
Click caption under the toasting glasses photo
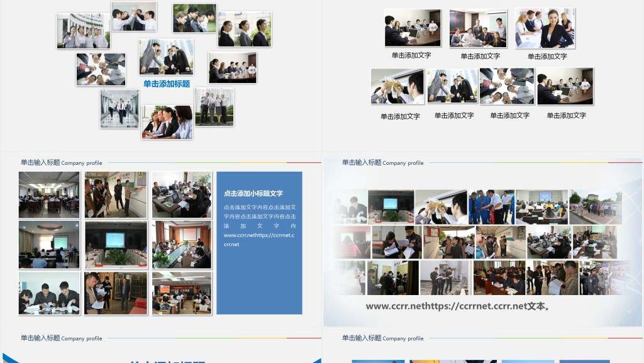400,116
